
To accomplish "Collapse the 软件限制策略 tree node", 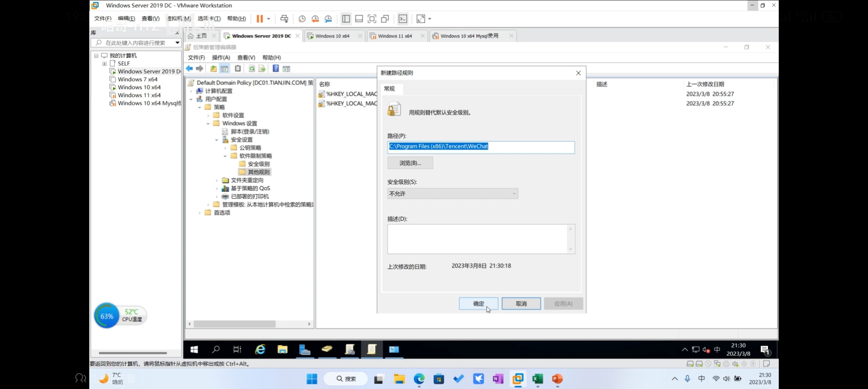I will (x=225, y=156).
